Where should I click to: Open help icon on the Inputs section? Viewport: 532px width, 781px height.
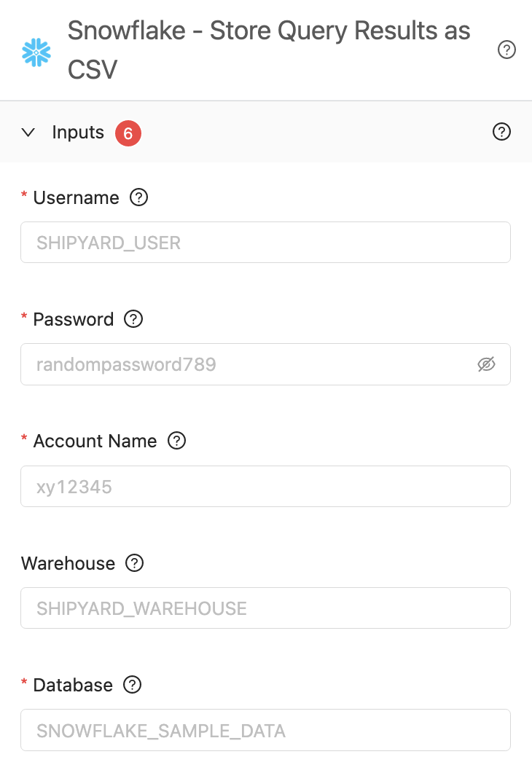[x=501, y=132]
